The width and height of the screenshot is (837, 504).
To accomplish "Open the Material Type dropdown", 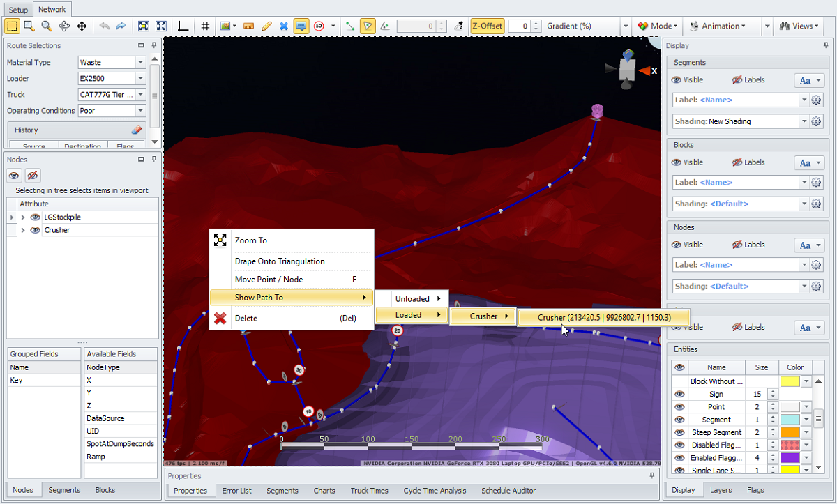I will point(140,63).
